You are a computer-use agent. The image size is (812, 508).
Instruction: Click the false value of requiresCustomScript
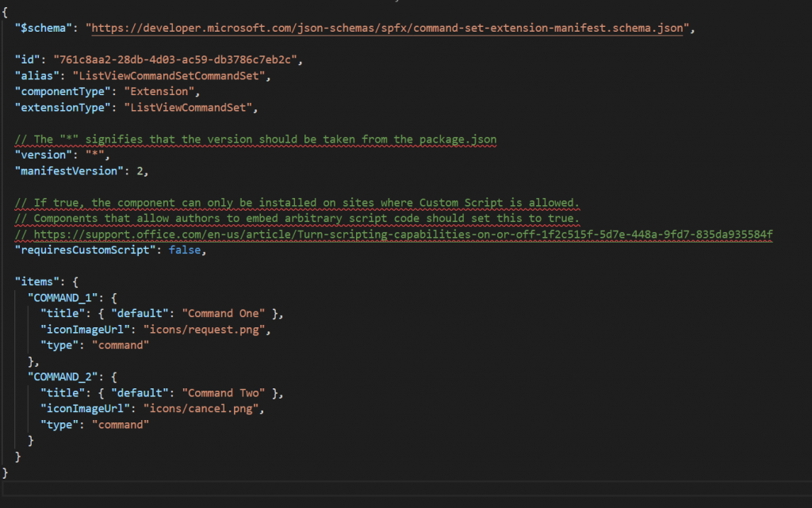pos(185,250)
